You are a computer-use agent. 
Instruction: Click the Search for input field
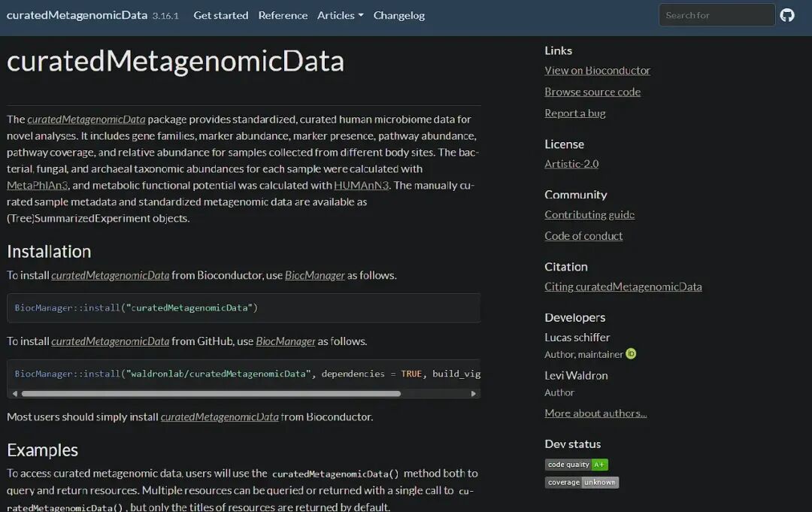pos(717,15)
